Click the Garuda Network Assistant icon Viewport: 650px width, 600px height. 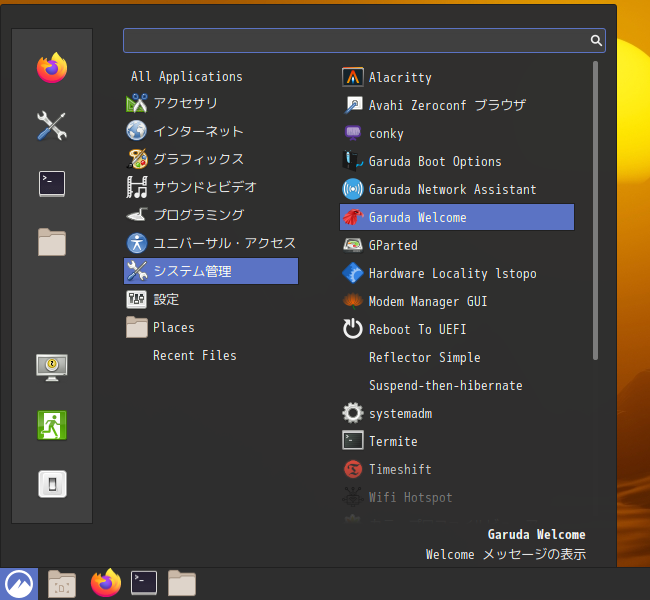(x=353, y=189)
